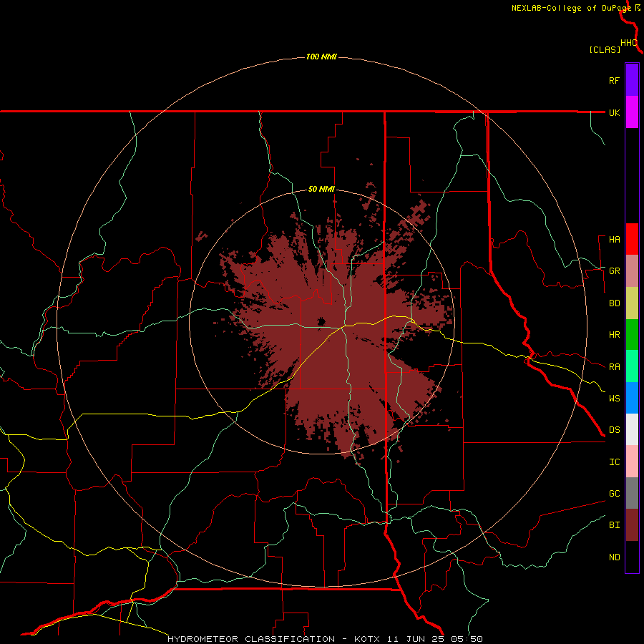
Task: Click the 50 NMI range ring label
Action: 321,189
